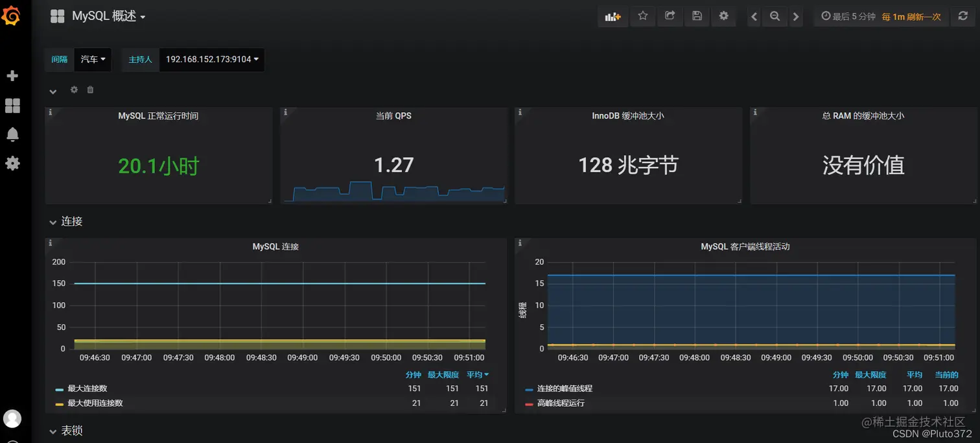Image resolution: width=980 pixels, height=443 pixels.
Task: Open the host dropdown 192.168.152.173:9104
Action: point(212,59)
